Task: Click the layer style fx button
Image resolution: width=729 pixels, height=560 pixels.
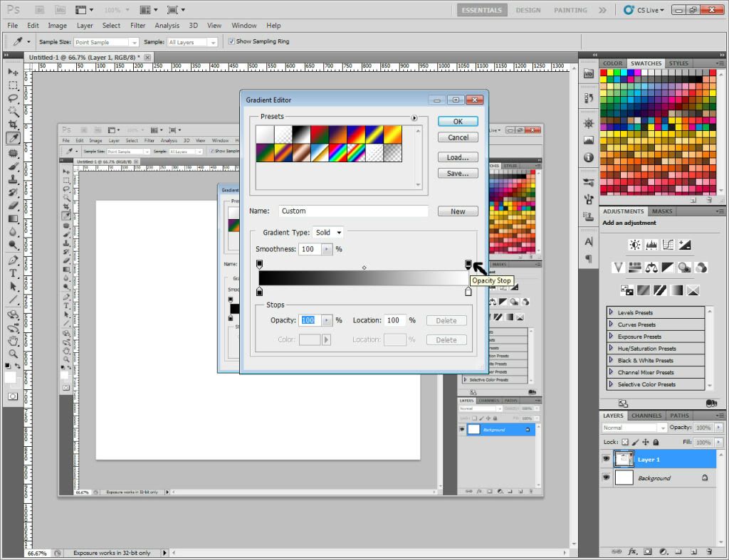Action: pyautogui.click(x=631, y=551)
